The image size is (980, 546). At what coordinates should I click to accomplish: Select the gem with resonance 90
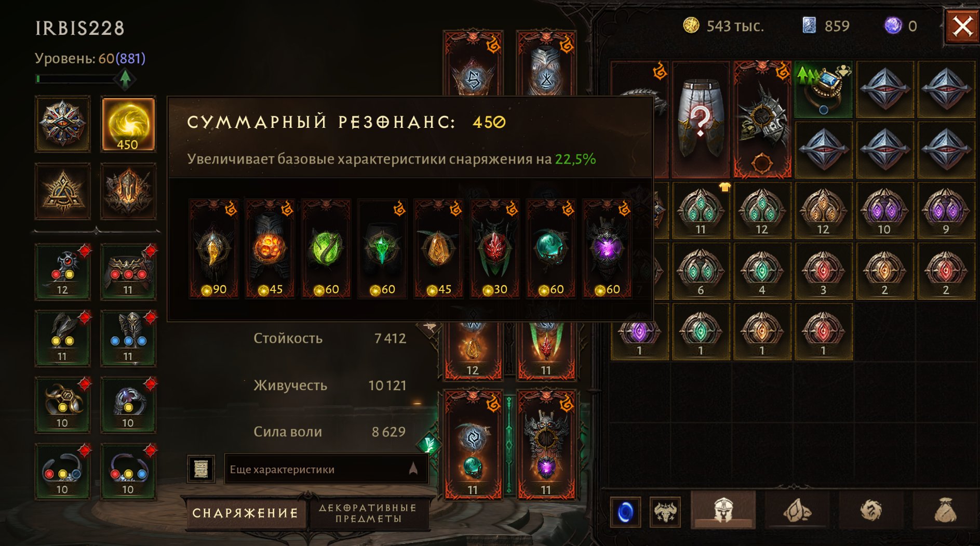coord(213,249)
